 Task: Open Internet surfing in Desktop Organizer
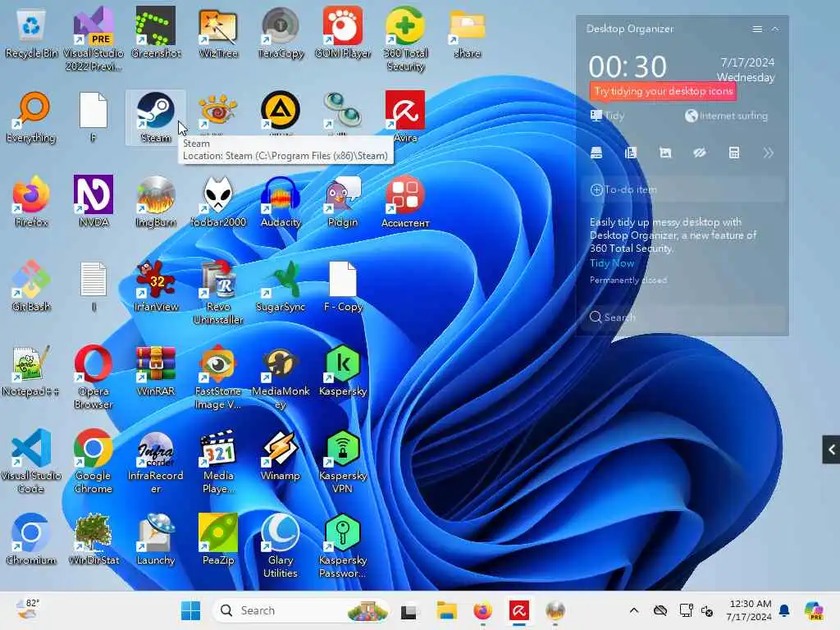(726, 116)
